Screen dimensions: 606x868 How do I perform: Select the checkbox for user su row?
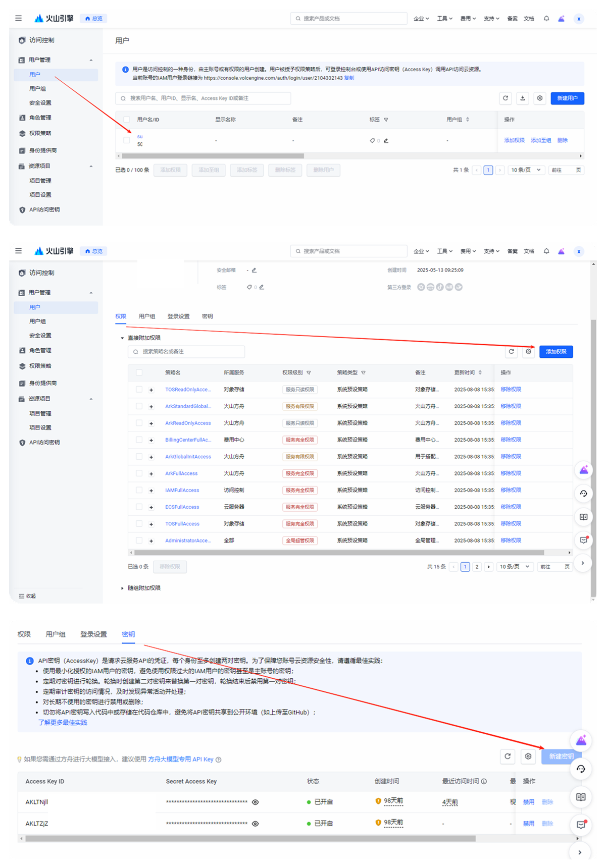126,140
